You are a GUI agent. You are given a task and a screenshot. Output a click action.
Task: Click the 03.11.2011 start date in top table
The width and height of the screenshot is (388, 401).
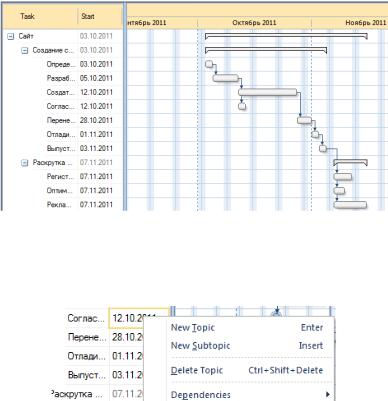click(x=96, y=148)
